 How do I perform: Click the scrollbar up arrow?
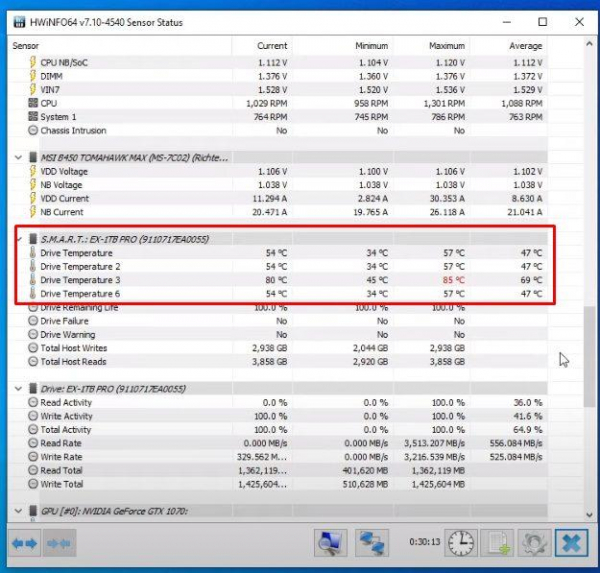click(x=589, y=44)
